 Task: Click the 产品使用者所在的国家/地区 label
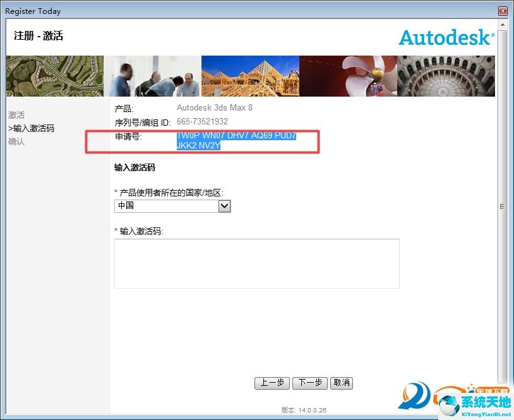(171, 193)
